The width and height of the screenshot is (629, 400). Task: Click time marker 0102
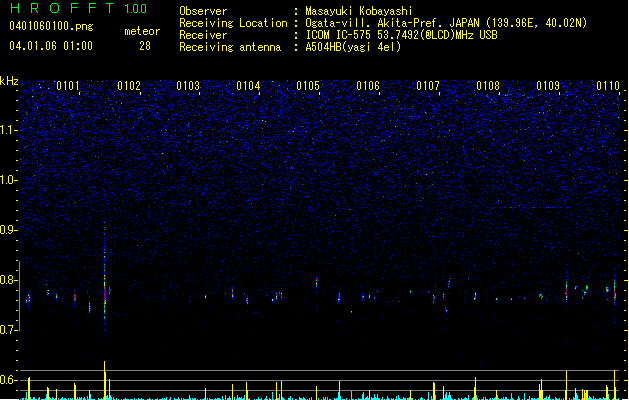(x=129, y=86)
